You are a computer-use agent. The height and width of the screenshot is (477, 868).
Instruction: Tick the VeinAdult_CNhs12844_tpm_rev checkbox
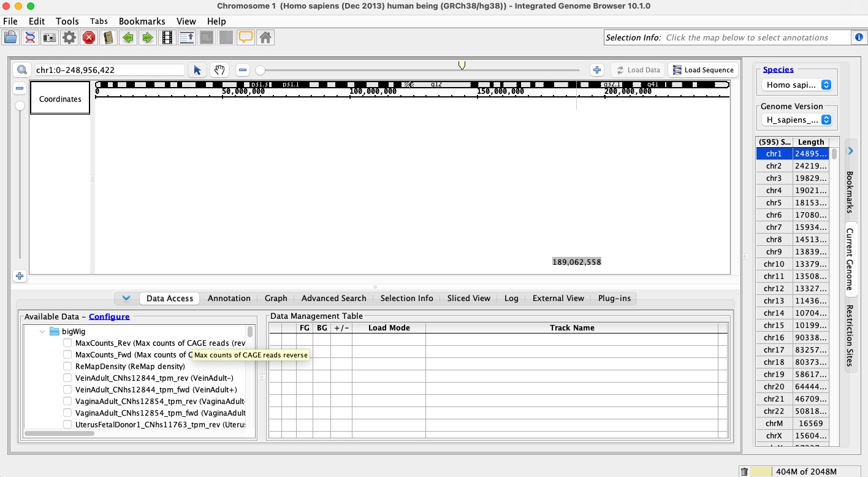67,378
